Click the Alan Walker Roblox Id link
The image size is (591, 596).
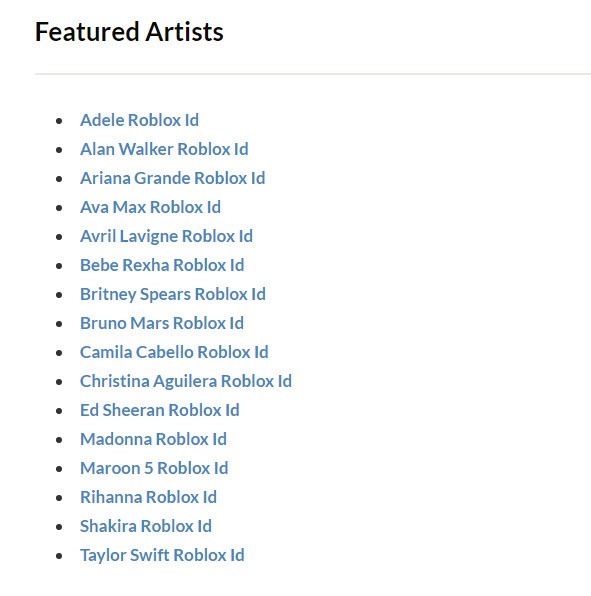click(164, 149)
